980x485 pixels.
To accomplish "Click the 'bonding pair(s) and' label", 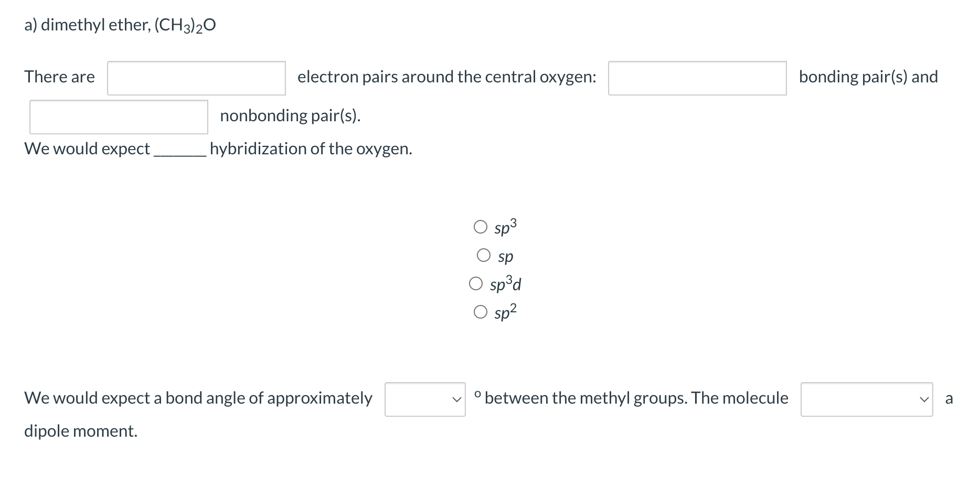I will click(868, 77).
